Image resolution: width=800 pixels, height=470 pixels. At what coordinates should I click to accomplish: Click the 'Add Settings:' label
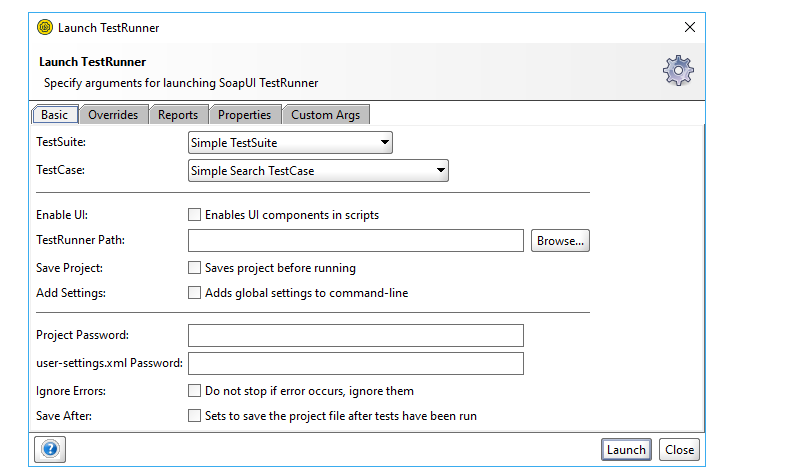click(71, 293)
